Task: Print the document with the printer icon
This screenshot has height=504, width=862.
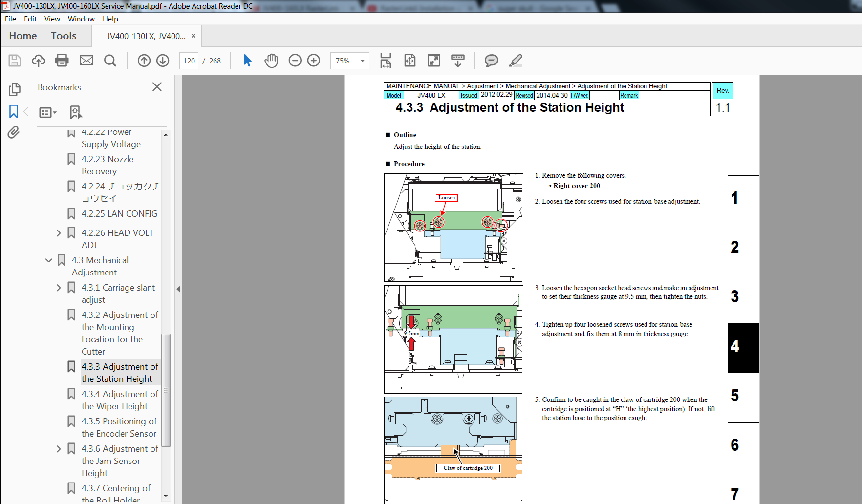Action: (62, 61)
